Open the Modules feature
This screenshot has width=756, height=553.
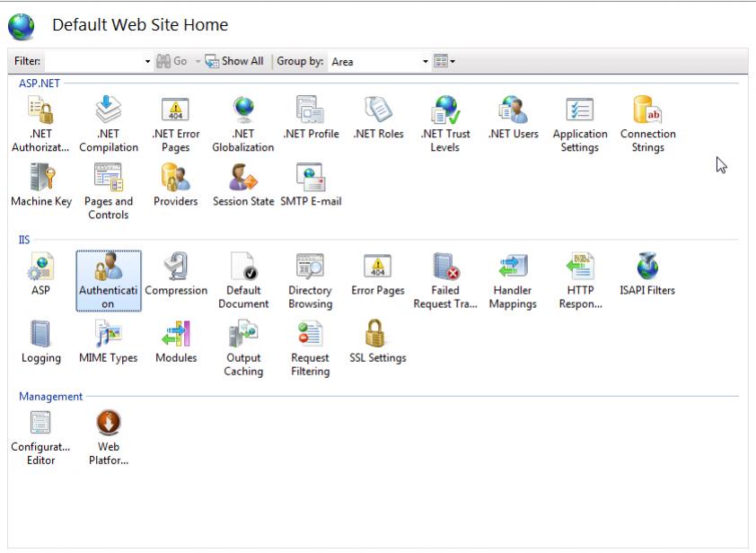pyautogui.click(x=176, y=342)
